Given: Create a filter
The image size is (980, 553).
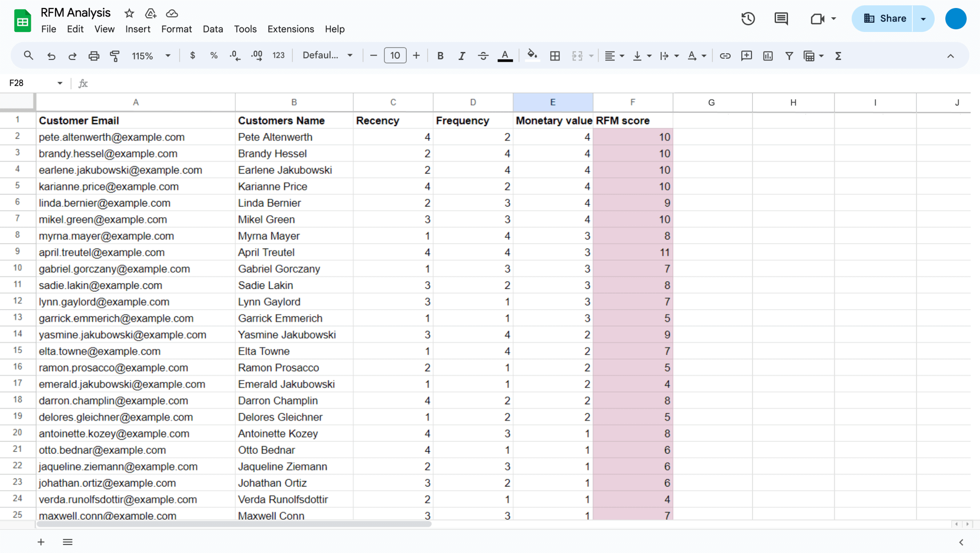Looking at the screenshot, I should [789, 56].
